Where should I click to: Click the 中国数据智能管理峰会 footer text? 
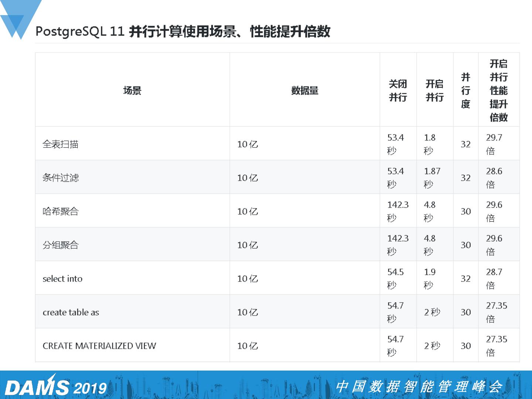pos(419,386)
